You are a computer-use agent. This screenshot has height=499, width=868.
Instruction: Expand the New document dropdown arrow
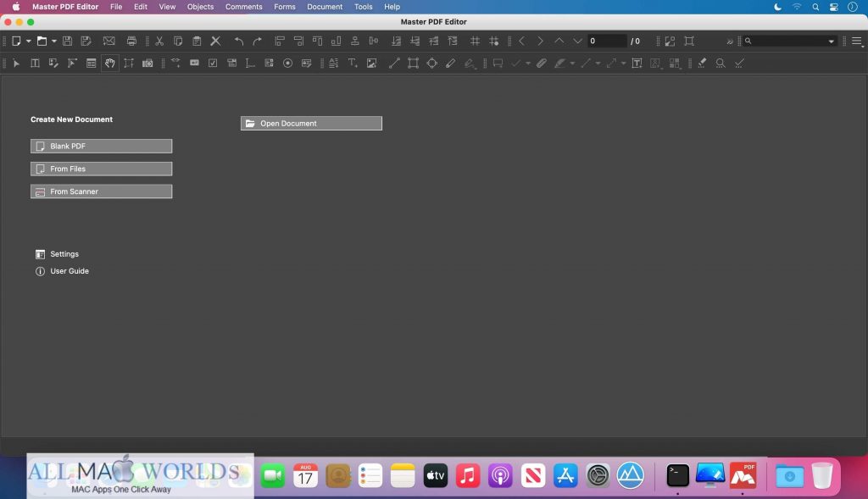(28, 42)
